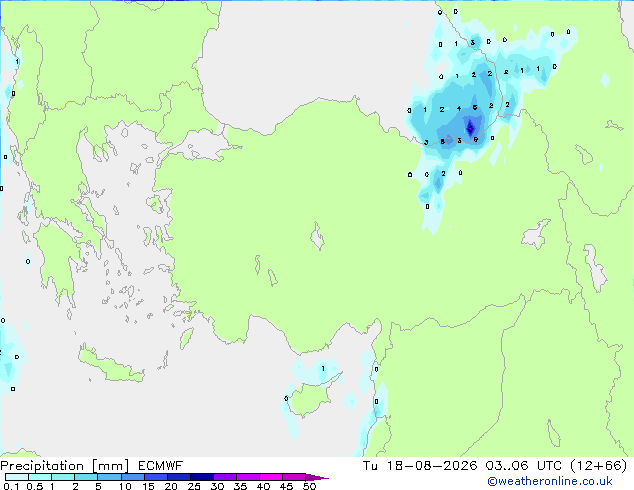Click the forecast date "18-08-2026"
634x490 pixels.
[x=431, y=466]
